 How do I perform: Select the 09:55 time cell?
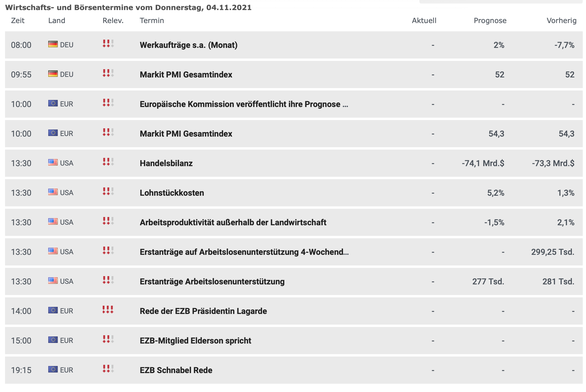(x=21, y=74)
